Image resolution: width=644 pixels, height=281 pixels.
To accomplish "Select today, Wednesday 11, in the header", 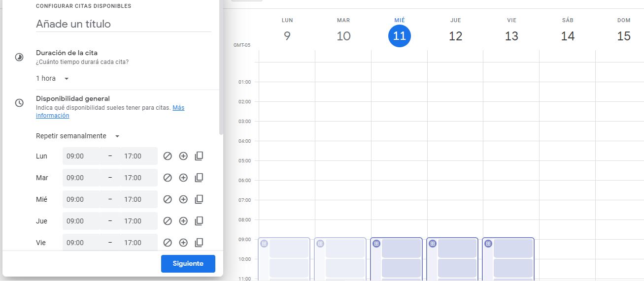I will 400,36.
